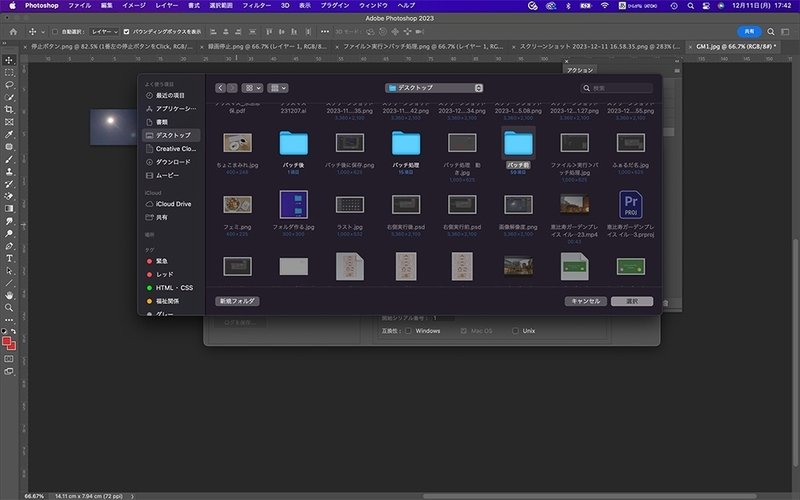Viewport: 800px width, 500px height.
Task: Open the screen mode switcher icon
Action: 9,371
